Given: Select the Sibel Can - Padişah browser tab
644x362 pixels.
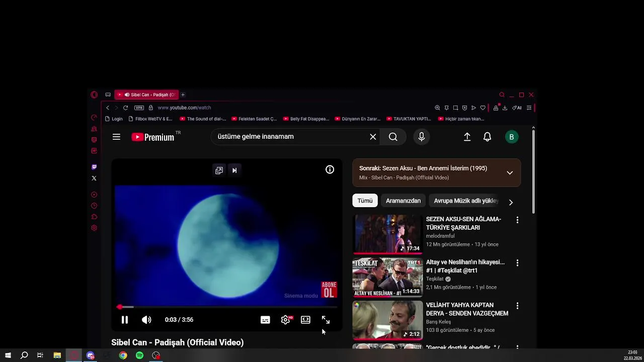Looking at the screenshot, I should tap(146, 95).
